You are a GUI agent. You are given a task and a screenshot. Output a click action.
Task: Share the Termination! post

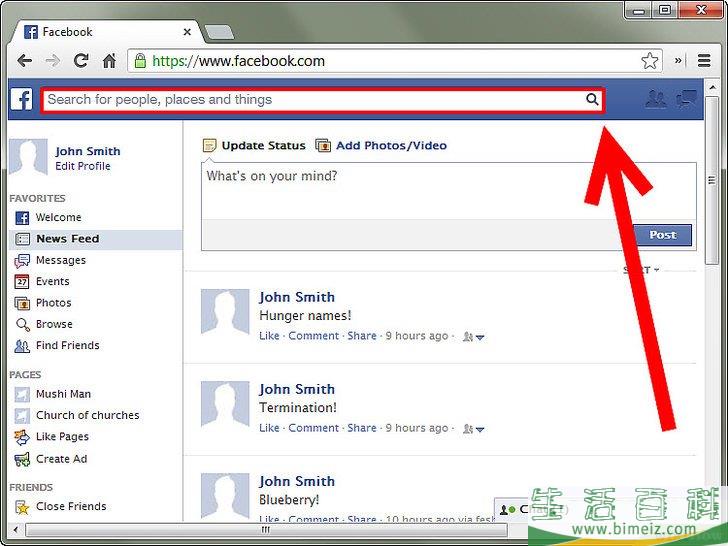(x=362, y=428)
